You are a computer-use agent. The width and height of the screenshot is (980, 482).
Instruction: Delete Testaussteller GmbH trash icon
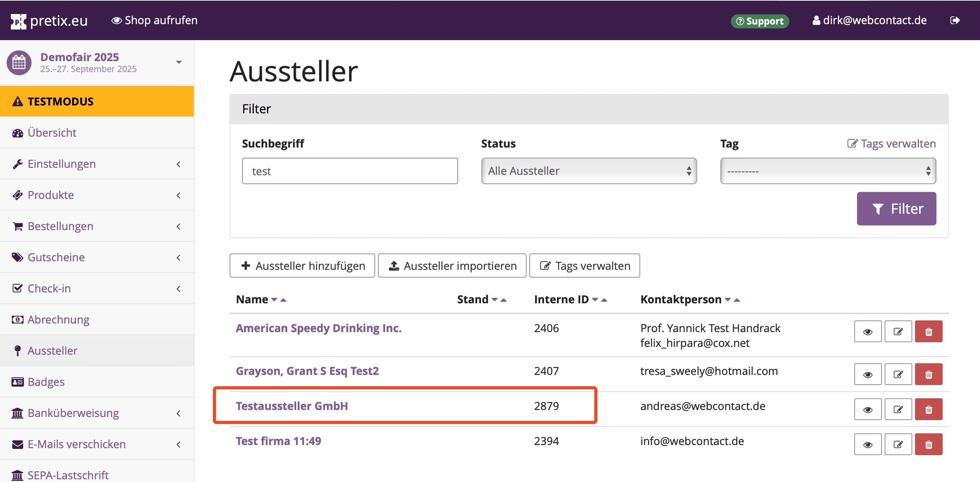[929, 410]
